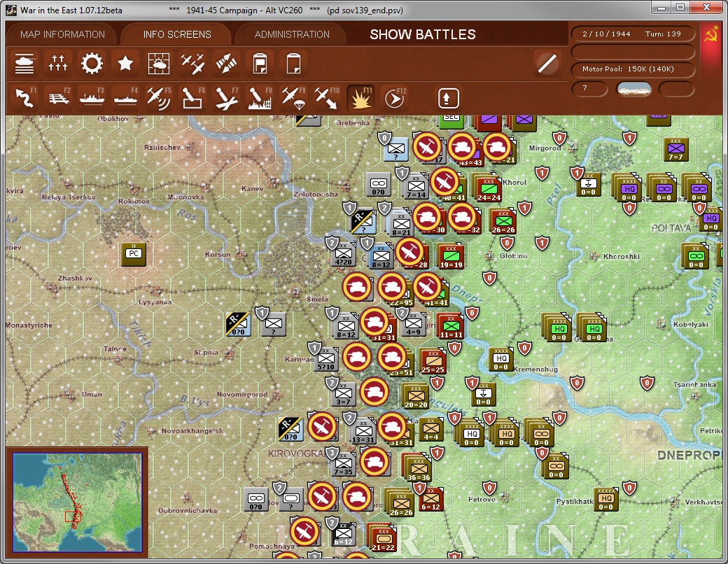Click the Korsun town label
This screenshot has width=728, height=564.
tap(218, 255)
